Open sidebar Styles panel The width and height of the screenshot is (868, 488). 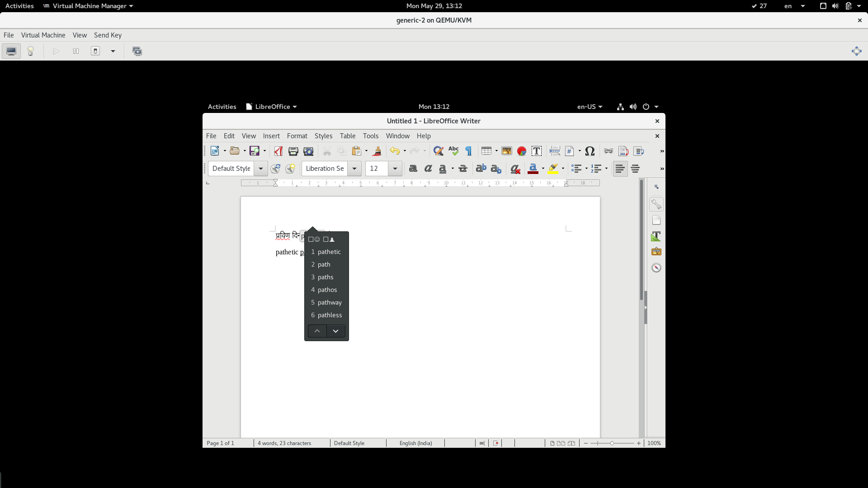(656, 236)
